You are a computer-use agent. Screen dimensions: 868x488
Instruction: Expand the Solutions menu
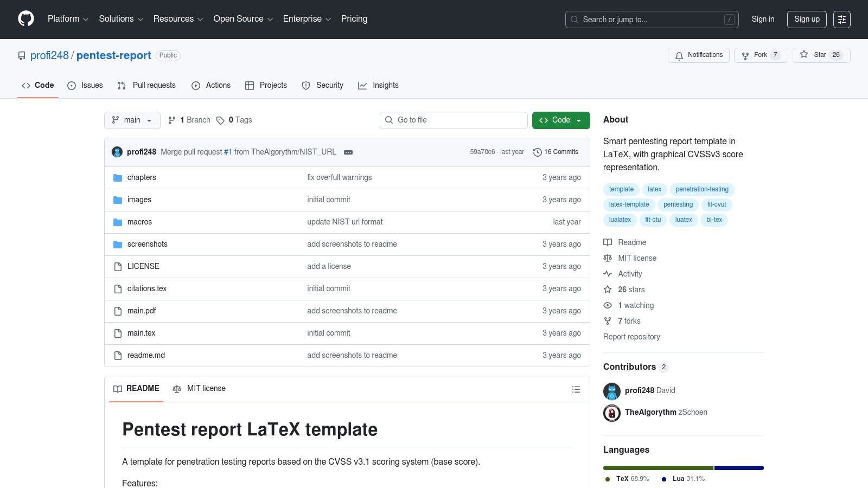[x=121, y=19]
